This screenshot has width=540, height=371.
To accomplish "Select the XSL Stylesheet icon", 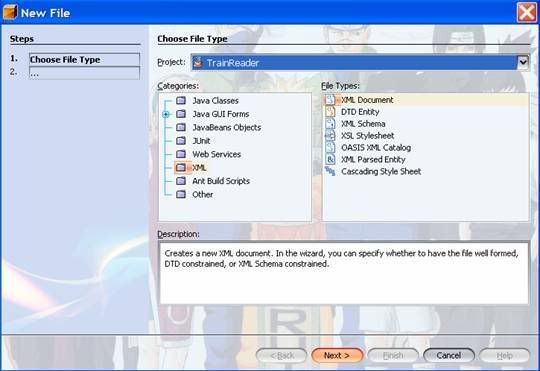I will [x=330, y=135].
